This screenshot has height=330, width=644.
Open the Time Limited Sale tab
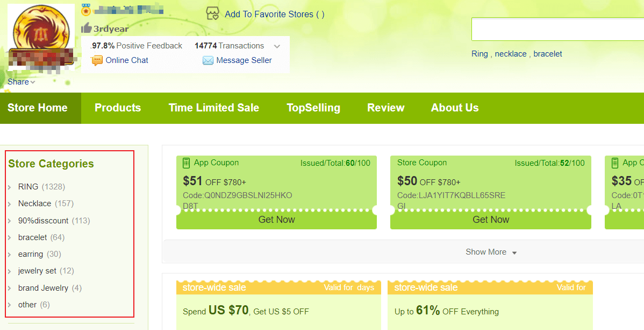(x=213, y=108)
